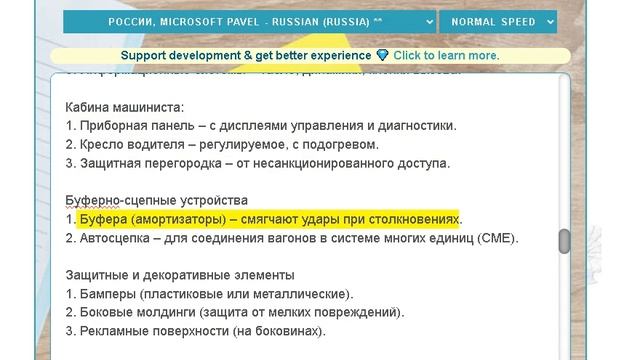This screenshot has width=640, height=360.
Task: Click line '1. Бамперы (пластиковые или металлические)'
Action: click(x=209, y=294)
